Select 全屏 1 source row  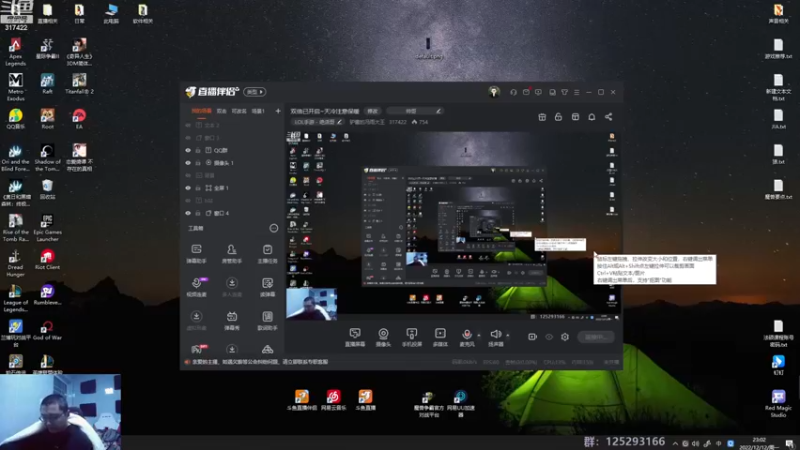[232, 188]
